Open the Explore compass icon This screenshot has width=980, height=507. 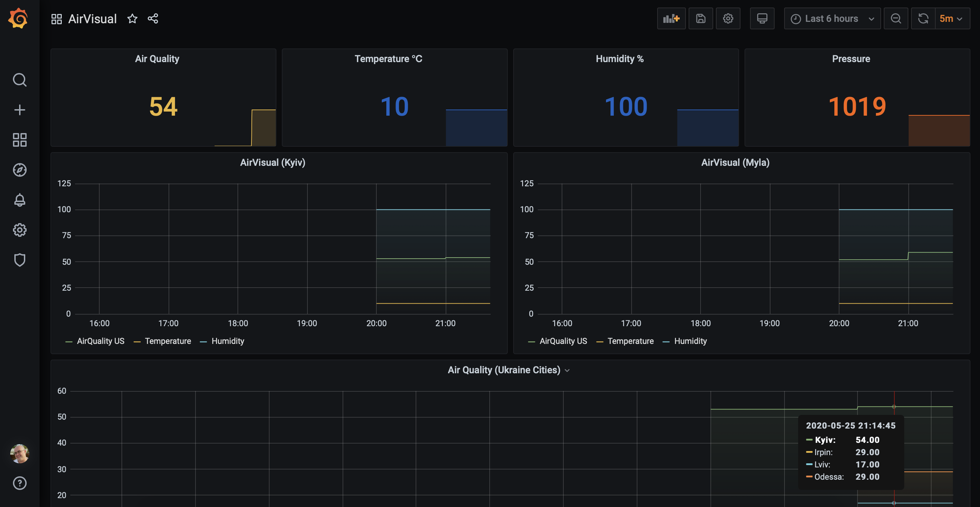[x=19, y=170]
